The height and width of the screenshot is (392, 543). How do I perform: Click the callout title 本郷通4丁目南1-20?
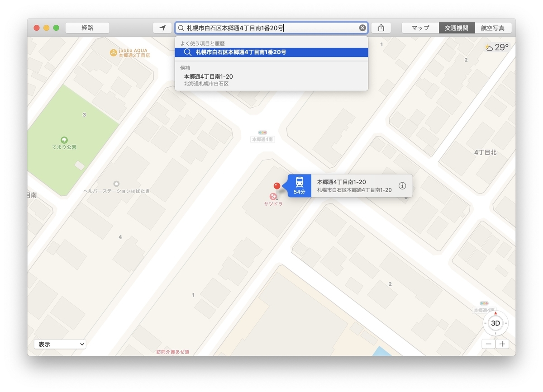[342, 182]
